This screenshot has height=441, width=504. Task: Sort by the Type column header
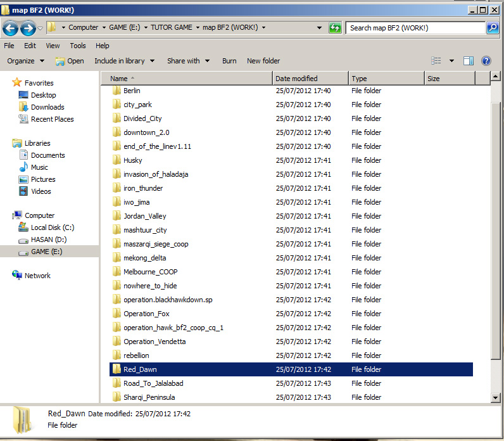pos(387,79)
